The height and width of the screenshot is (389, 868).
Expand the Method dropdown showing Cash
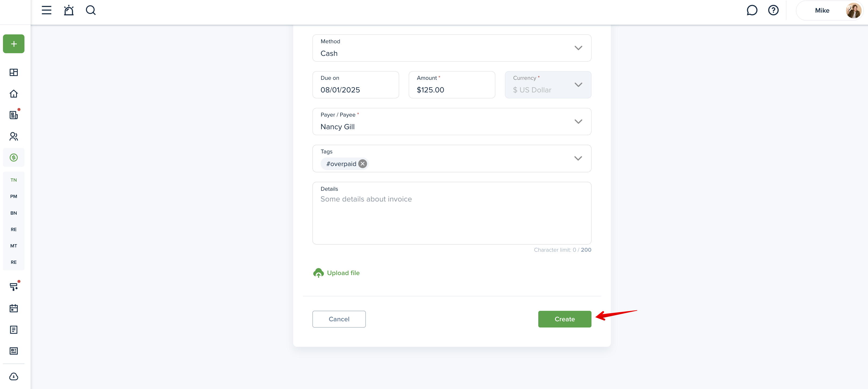[451, 48]
